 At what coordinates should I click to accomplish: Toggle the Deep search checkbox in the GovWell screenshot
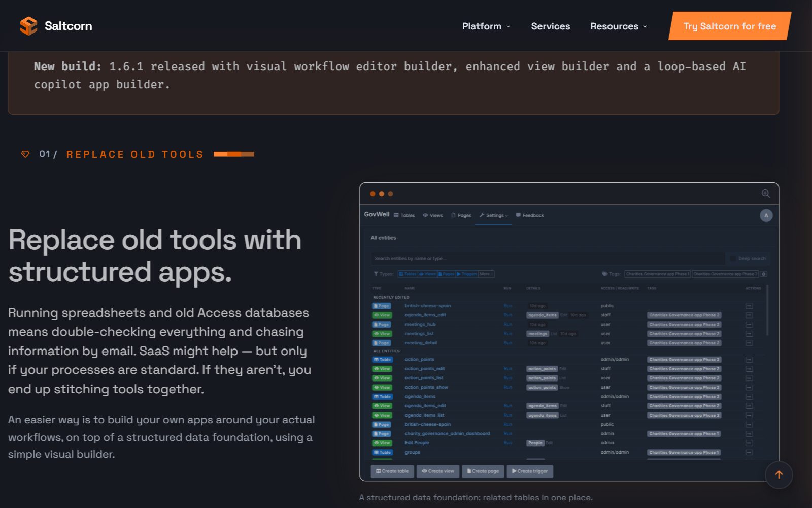[x=733, y=258]
